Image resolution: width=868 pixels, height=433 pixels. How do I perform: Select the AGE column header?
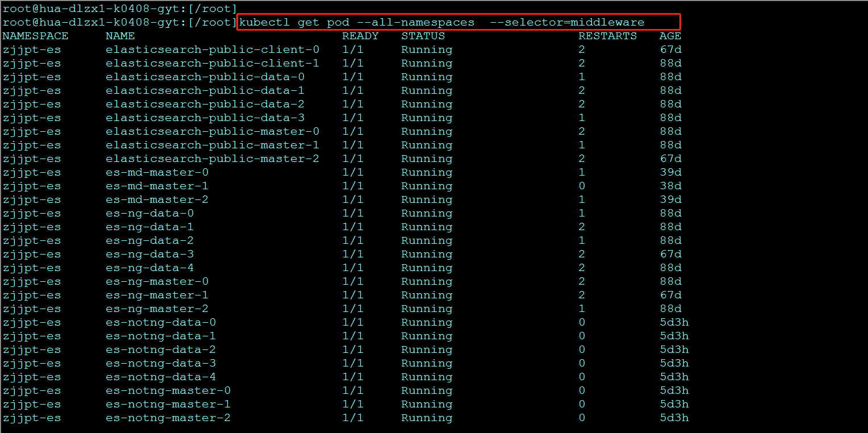(x=670, y=36)
